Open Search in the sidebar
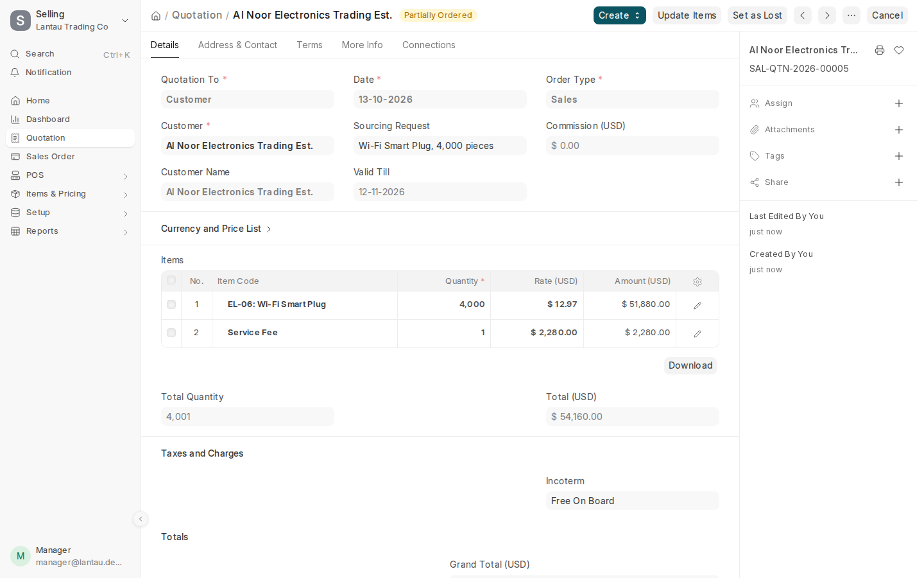 70,54
